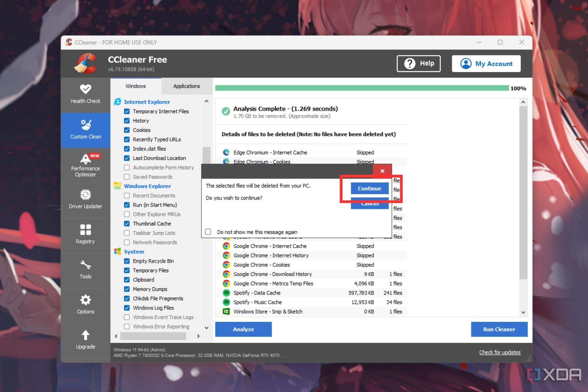Select Custom Clean in the sidebar
The width and height of the screenshot is (588, 392).
pos(85,130)
